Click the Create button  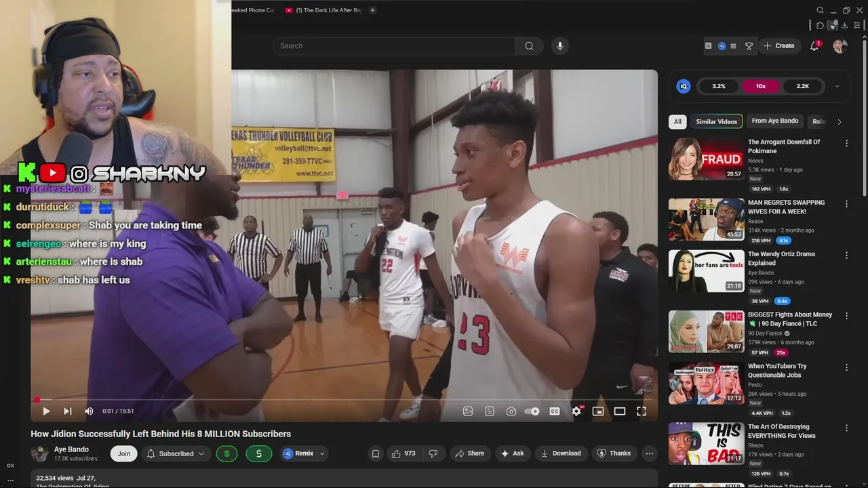778,45
